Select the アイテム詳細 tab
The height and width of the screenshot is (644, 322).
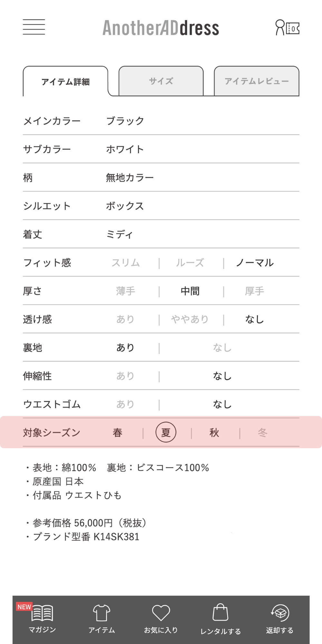point(65,81)
